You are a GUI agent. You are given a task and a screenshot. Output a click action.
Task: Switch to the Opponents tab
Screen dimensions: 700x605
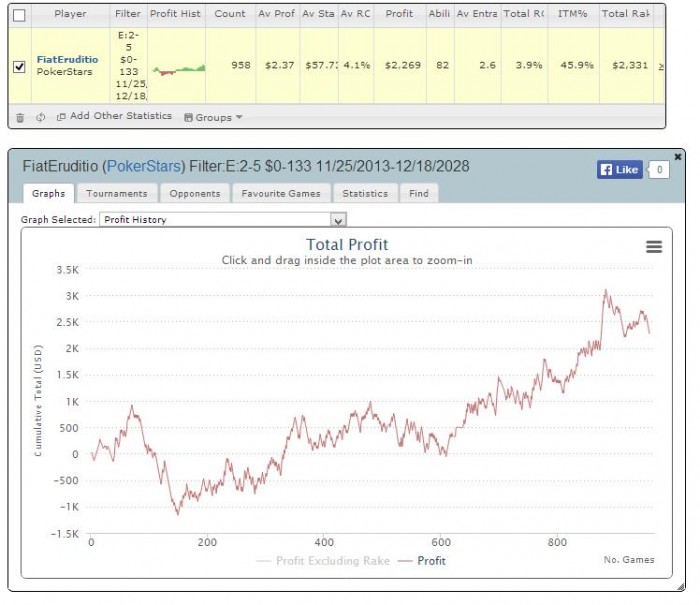195,193
